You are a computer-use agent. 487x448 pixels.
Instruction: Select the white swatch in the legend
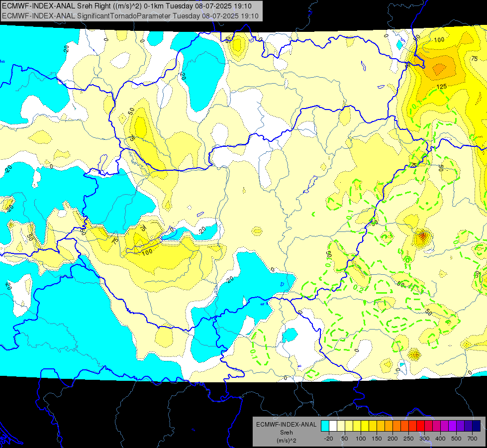[333, 426]
